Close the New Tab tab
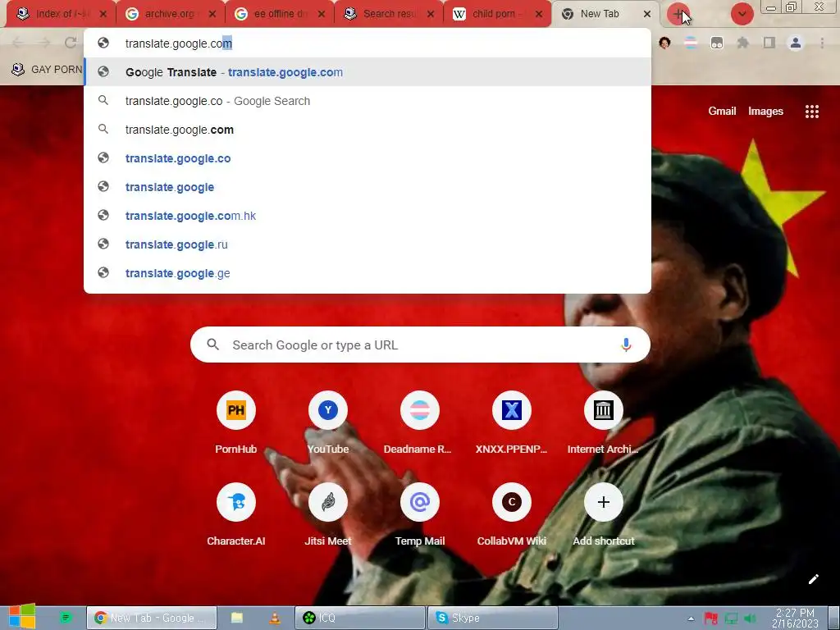Viewport: 840px width, 630px height. pyautogui.click(x=647, y=15)
